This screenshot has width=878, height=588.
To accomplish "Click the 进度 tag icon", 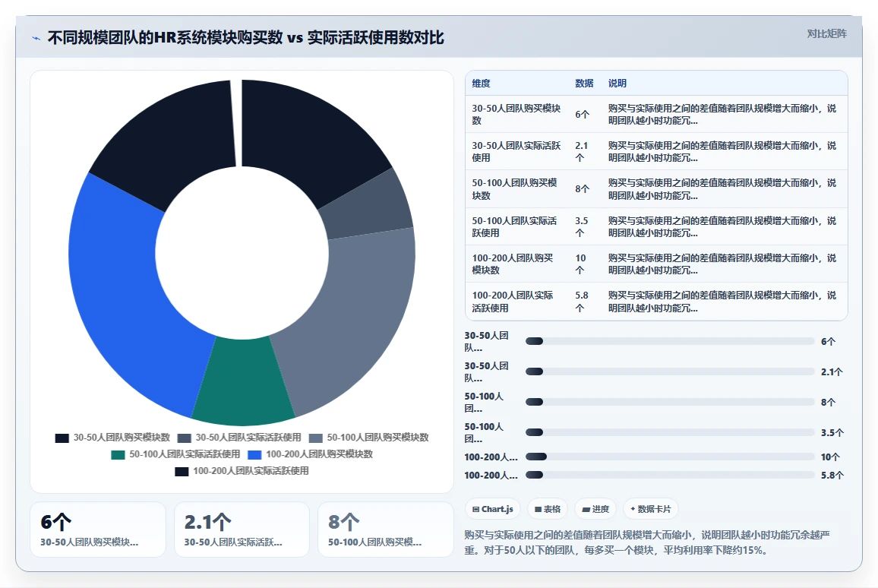I will 586,509.
